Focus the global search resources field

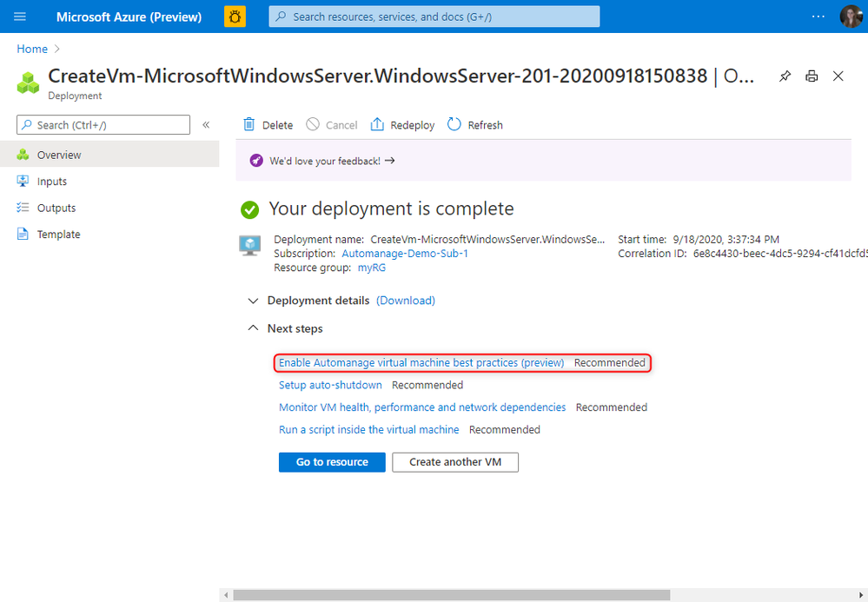[434, 17]
